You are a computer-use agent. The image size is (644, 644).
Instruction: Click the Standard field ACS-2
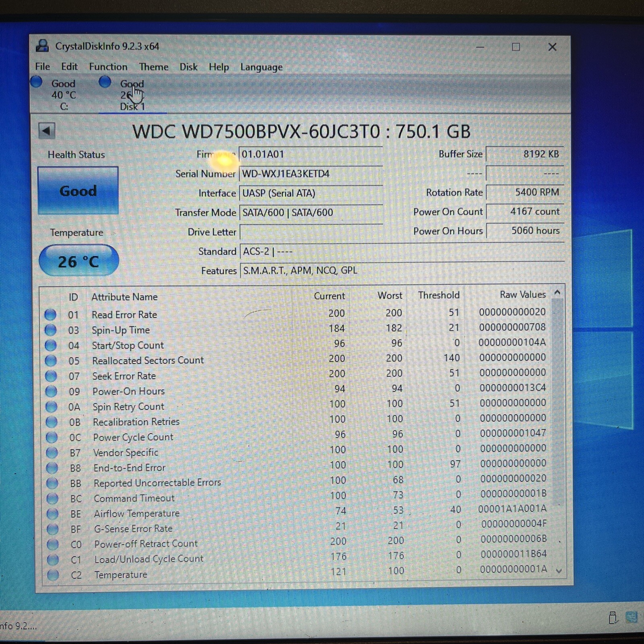click(401, 252)
